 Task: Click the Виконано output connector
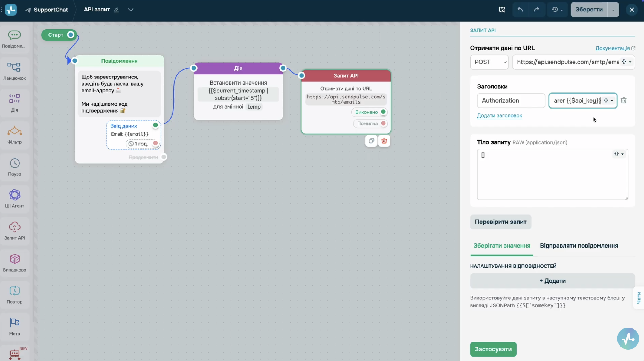pyautogui.click(x=383, y=112)
